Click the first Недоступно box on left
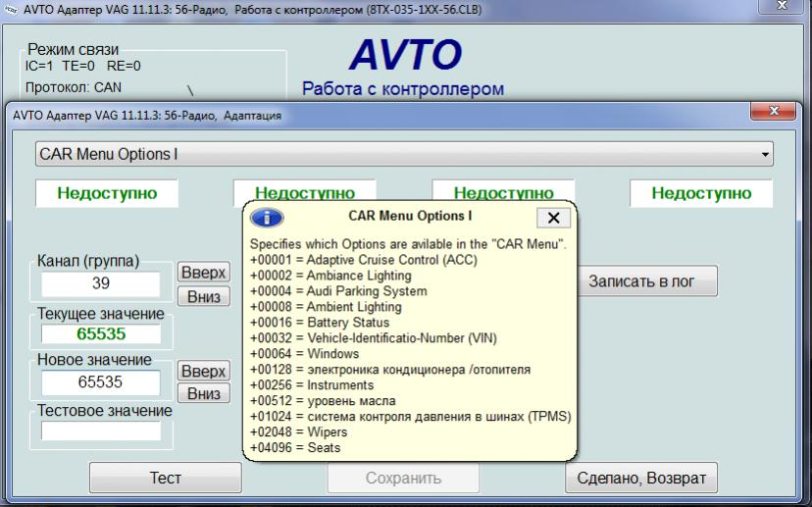The width and height of the screenshot is (812, 507). 107,193
